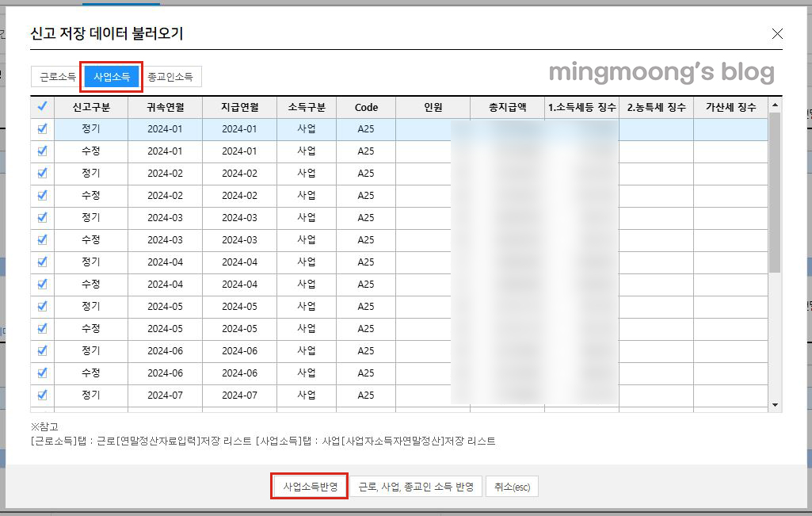
Task: Click the 귀속연월 column header
Action: [166, 107]
